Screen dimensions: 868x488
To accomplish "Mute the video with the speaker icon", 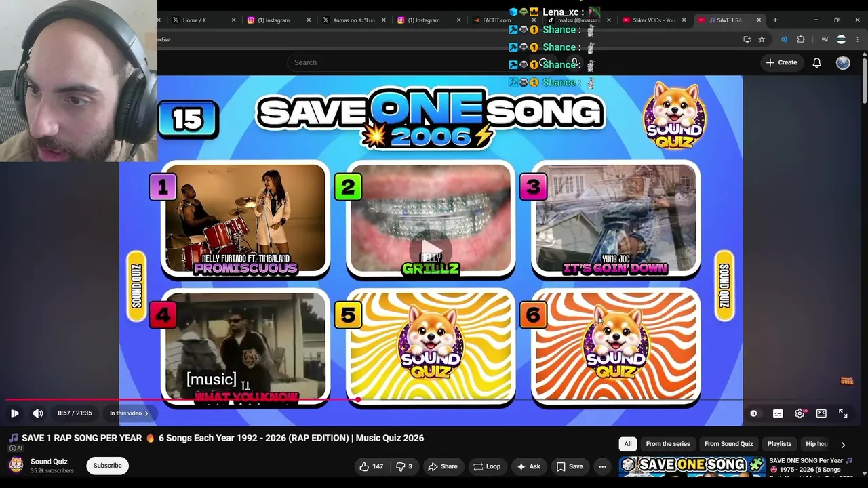I will pos(38,413).
